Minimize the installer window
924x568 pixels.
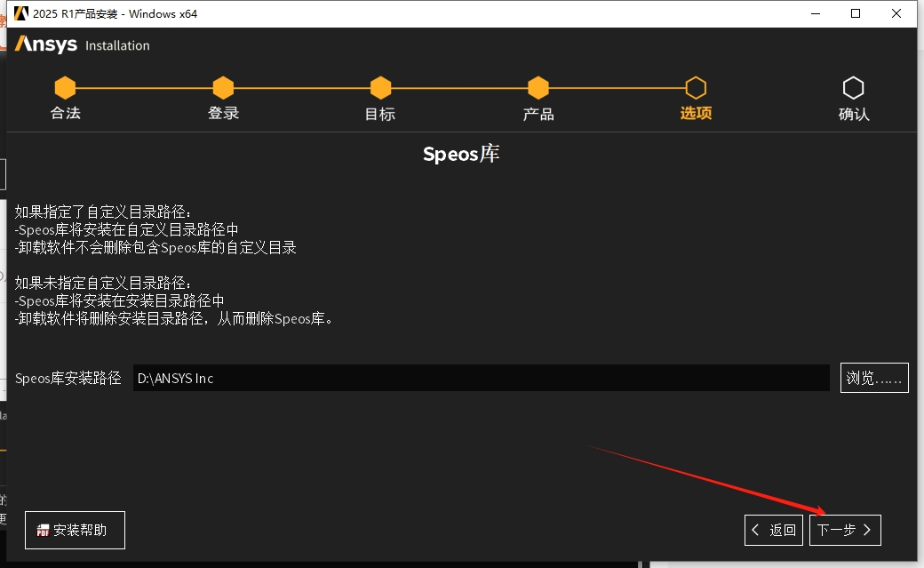tap(816, 13)
